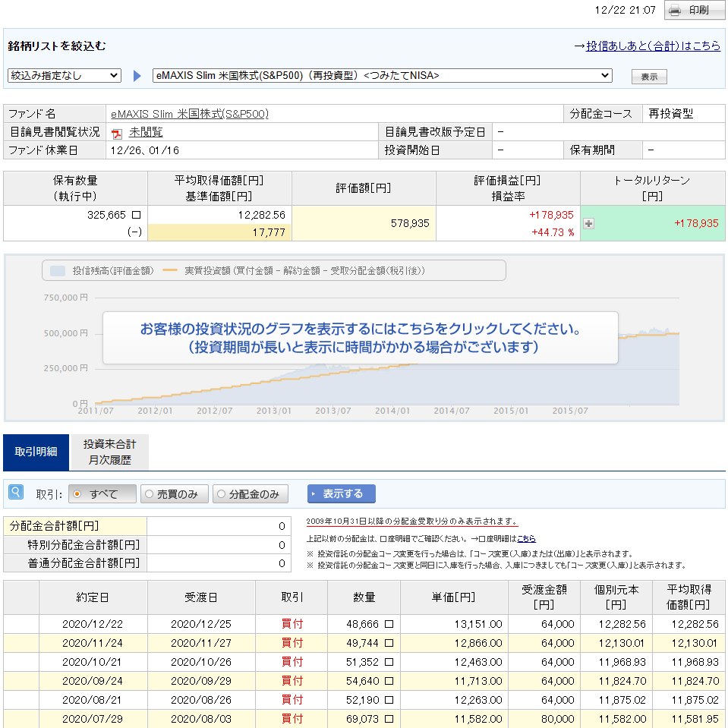This screenshot has height=728, width=728.
Task: Switch to the 取引明細 tab
Action: click(x=36, y=452)
